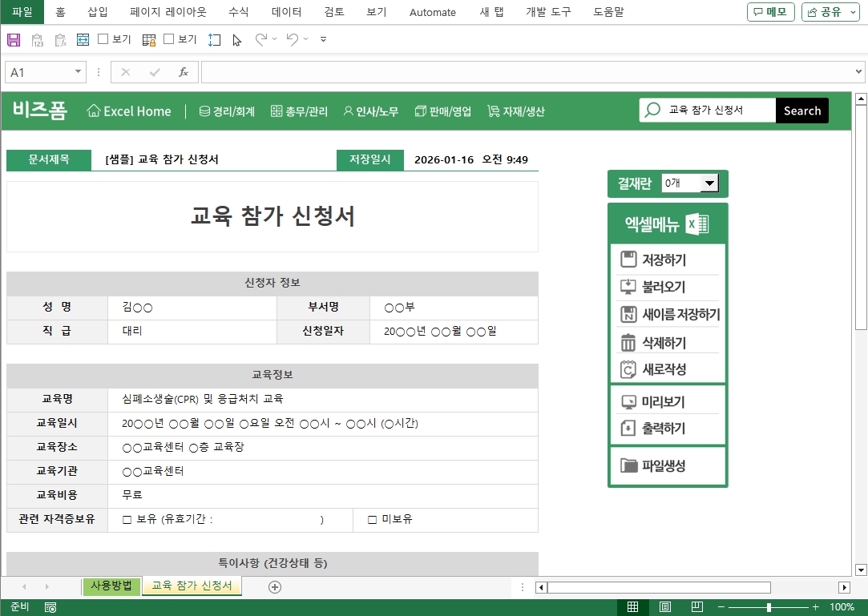The image size is (868, 616).
Task: Click the purple Save icon in quick access toolbar
Action: click(x=14, y=39)
